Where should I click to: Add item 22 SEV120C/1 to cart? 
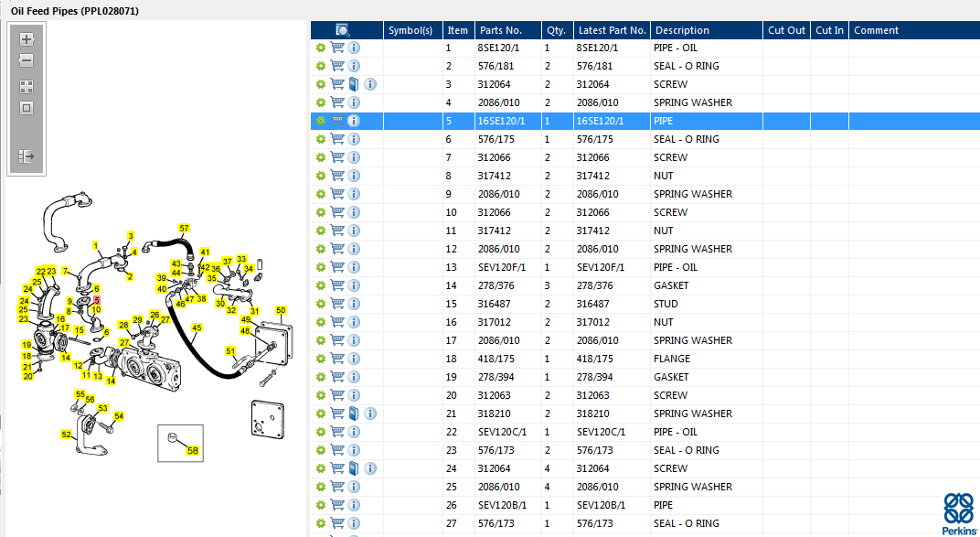[x=337, y=432]
